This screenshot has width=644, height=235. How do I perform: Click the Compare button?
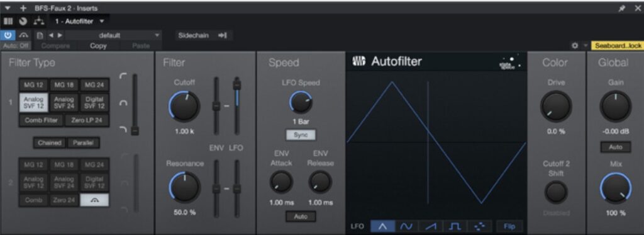click(55, 46)
